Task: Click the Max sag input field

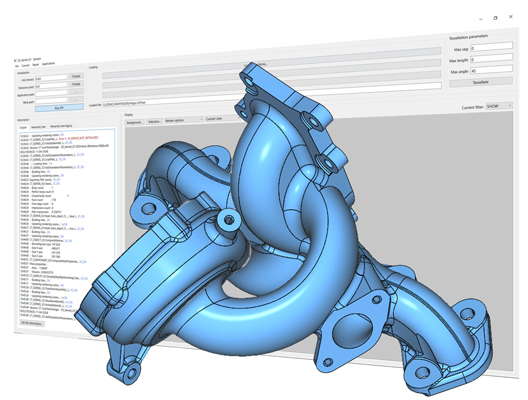Action: [491, 47]
